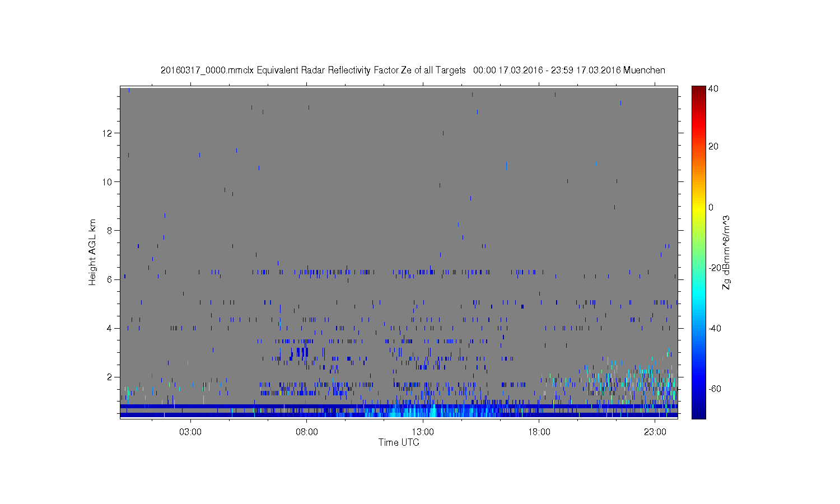Click the height tick label 4
The width and height of the screenshot is (840, 504).
(110, 328)
